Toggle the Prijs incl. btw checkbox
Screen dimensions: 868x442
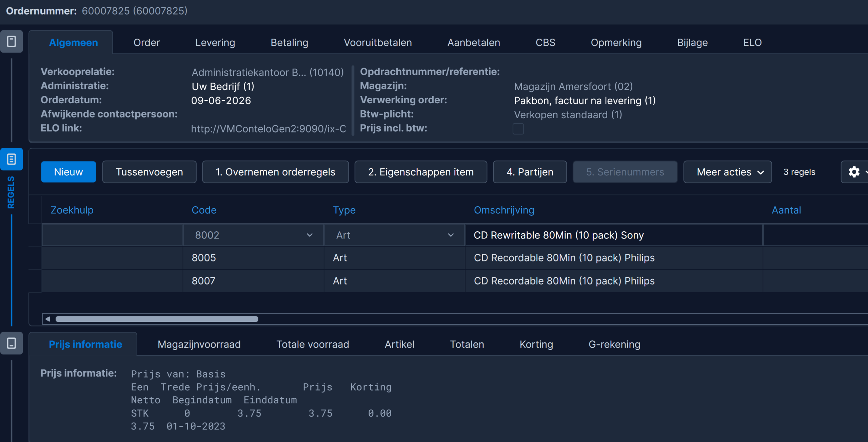518,129
